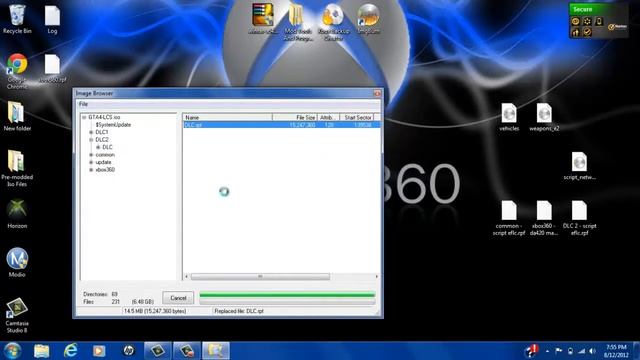Select the common - script eflc.rpf file
Viewport: 640px width, 360px height.
point(509,218)
